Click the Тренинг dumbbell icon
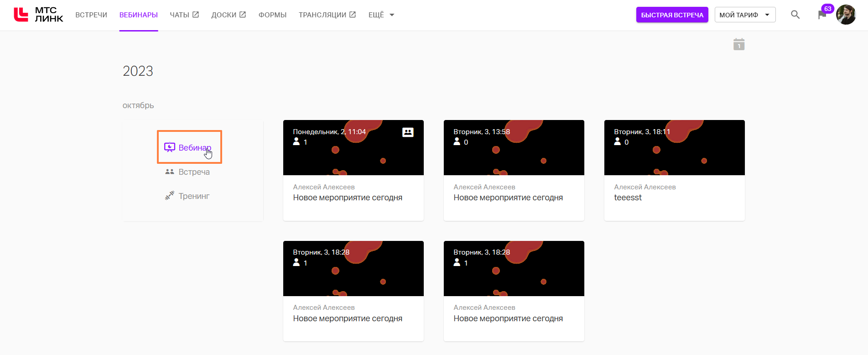Image resolution: width=868 pixels, height=355 pixels. click(170, 196)
